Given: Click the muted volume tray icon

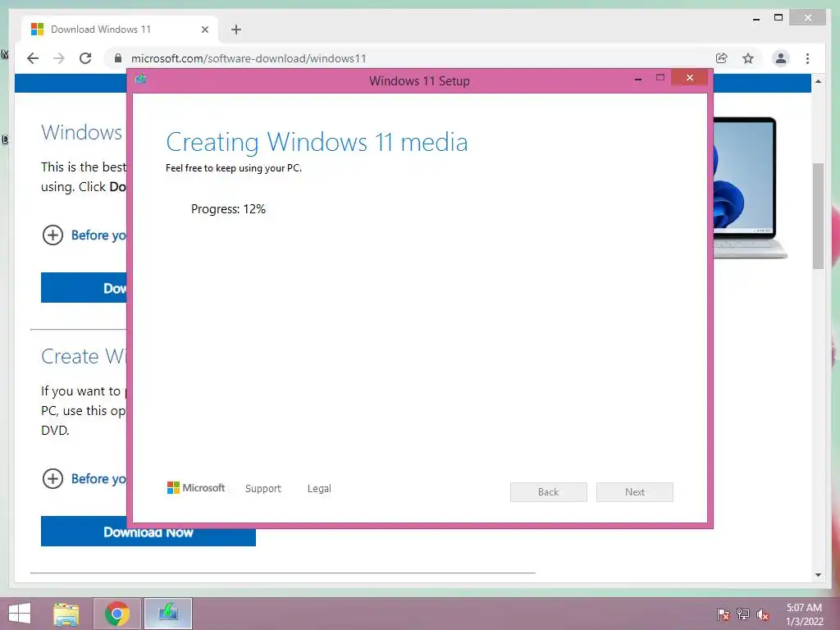Looking at the screenshot, I should 763,614.
